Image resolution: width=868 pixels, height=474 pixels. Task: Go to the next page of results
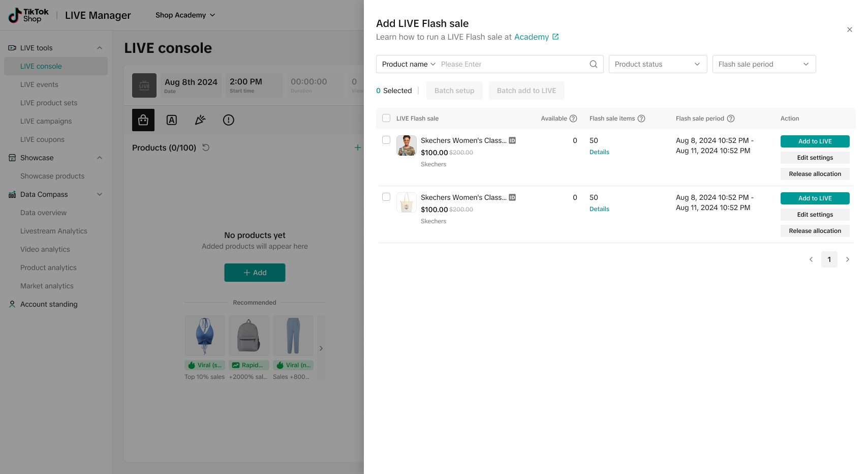pyautogui.click(x=847, y=259)
